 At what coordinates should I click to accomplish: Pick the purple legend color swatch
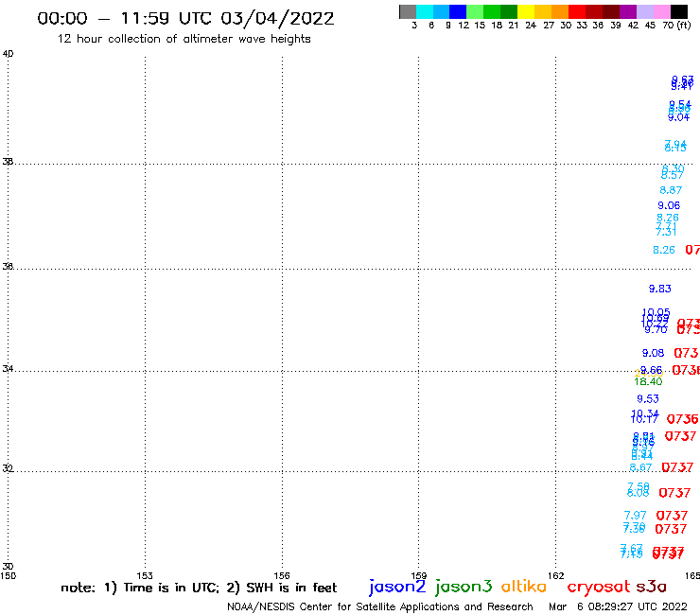pyautogui.click(x=628, y=11)
